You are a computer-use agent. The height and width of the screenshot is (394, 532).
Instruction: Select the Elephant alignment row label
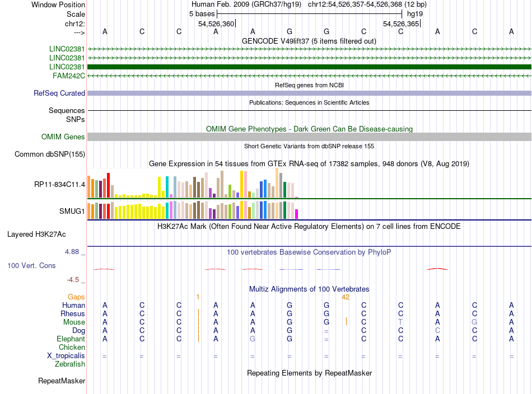71,339
